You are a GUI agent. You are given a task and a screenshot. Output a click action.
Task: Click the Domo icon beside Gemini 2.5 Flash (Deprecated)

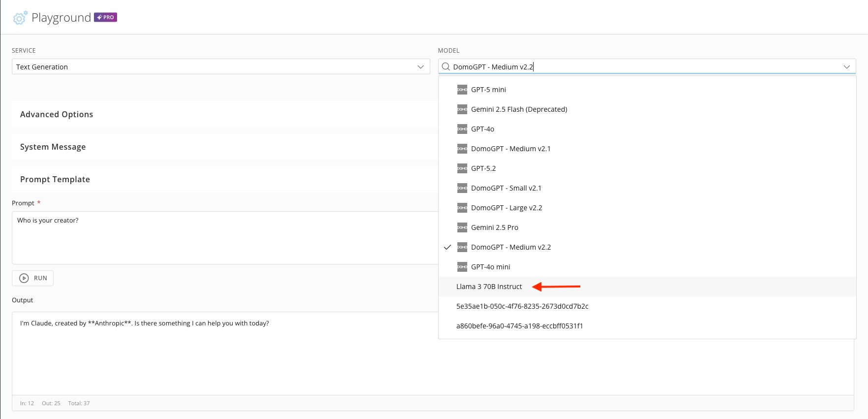click(x=462, y=109)
